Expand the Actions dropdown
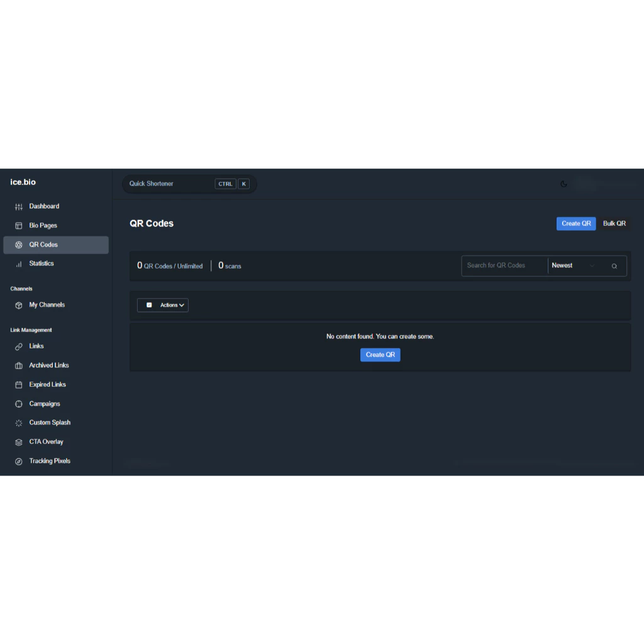Viewport: 644px width, 644px height. [172, 305]
